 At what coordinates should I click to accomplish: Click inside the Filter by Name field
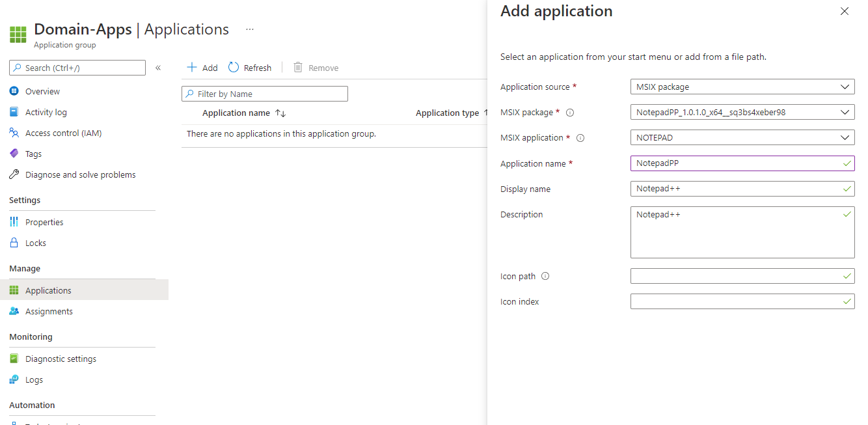coord(264,93)
